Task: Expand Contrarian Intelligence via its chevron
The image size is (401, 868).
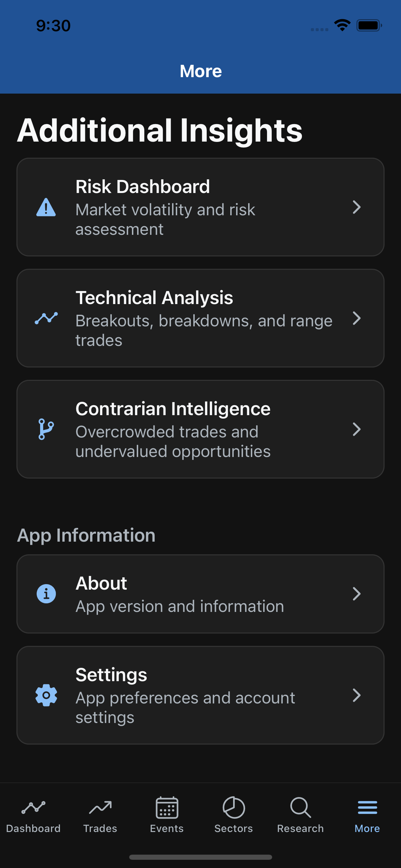Action: (x=356, y=429)
